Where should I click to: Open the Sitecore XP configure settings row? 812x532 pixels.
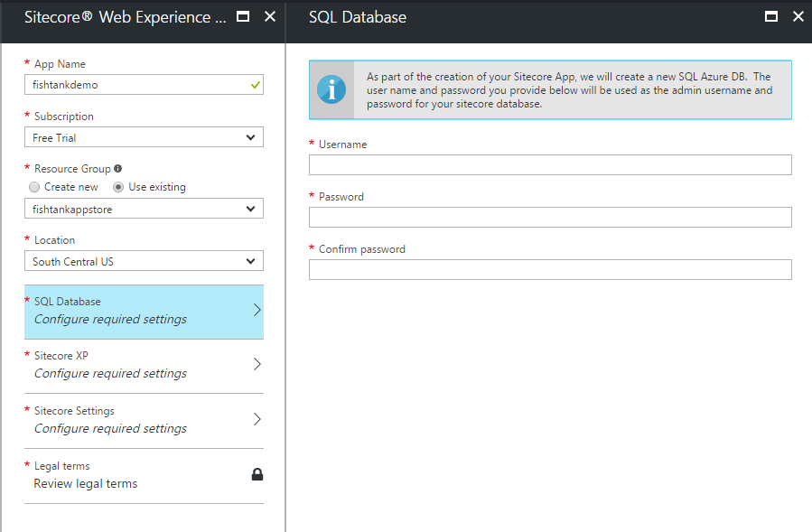click(144, 366)
